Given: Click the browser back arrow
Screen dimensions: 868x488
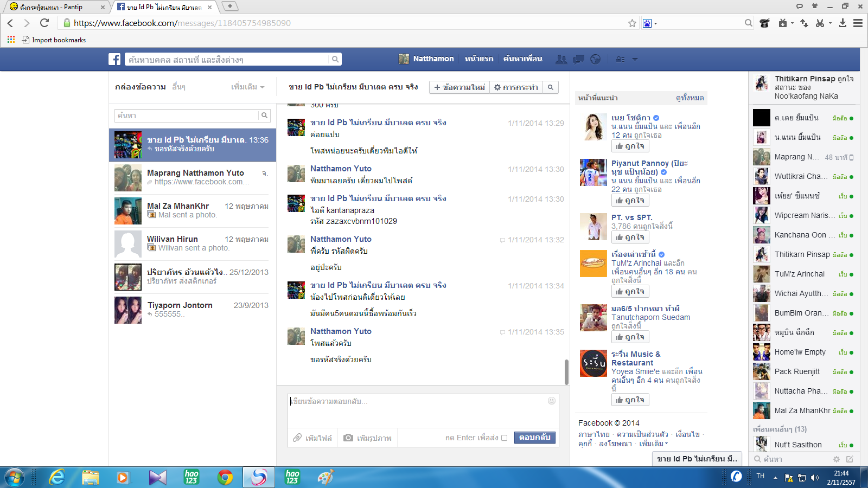Looking at the screenshot, I should (x=10, y=23).
